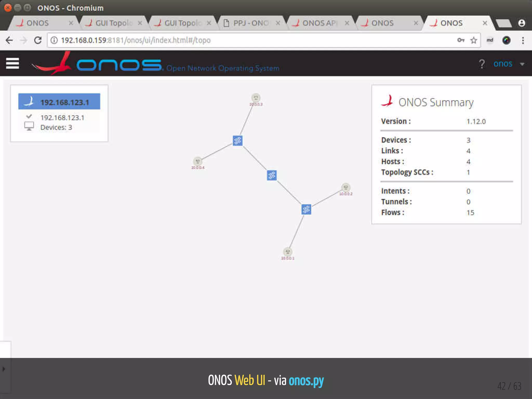The width and height of the screenshot is (532, 399).
Task: Switch to the first GUI Topolo tab
Action: [114, 23]
